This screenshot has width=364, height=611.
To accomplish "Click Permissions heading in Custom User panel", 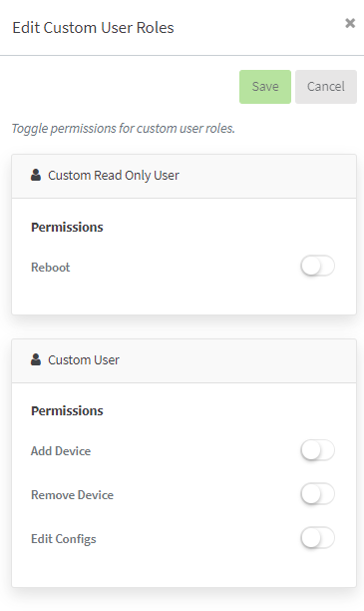I will point(67,411).
